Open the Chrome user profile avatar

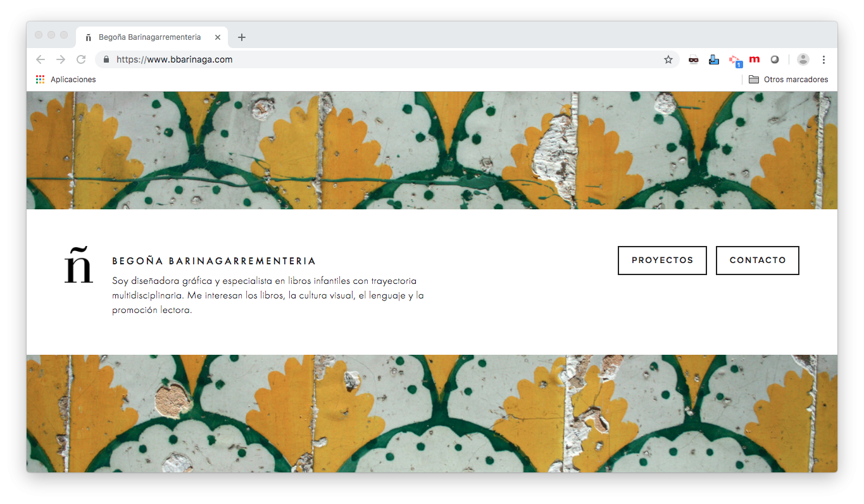click(803, 59)
